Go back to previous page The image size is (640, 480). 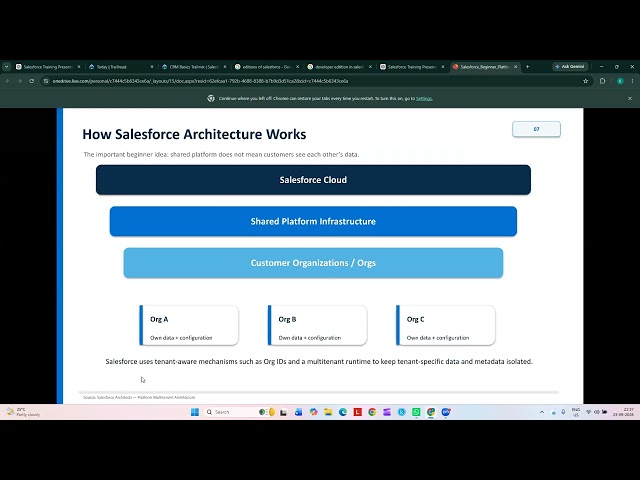(7, 81)
